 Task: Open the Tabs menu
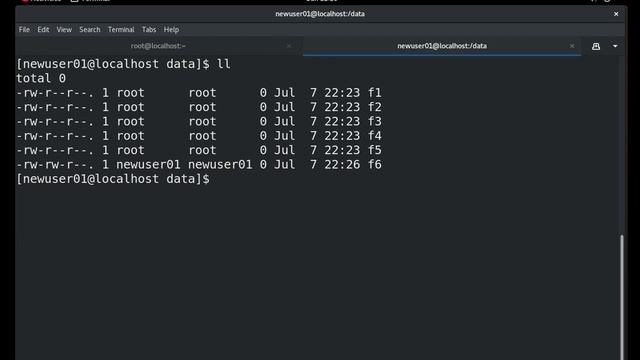coord(149,29)
